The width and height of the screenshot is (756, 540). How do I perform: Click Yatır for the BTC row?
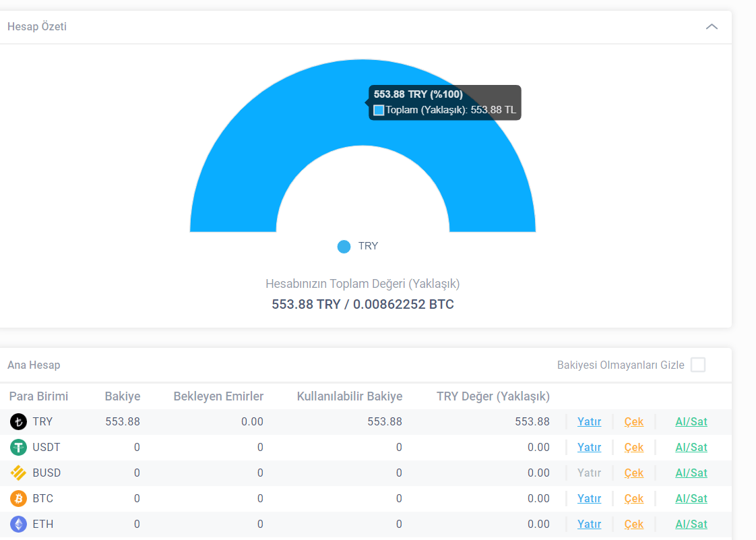tap(589, 498)
